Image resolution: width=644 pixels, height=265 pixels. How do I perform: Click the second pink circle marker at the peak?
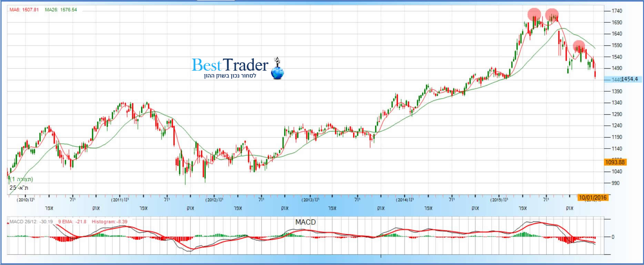(552, 15)
